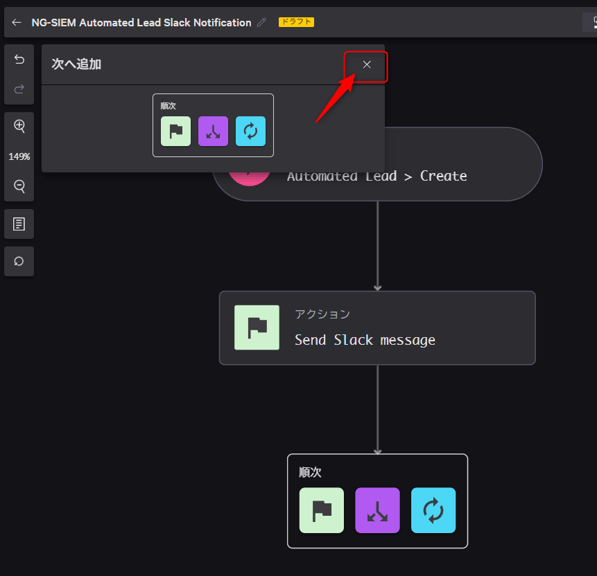Viewport: 597px width, 576px height.
Task: Add condition with bottom purple branch icon
Action: [377, 510]
